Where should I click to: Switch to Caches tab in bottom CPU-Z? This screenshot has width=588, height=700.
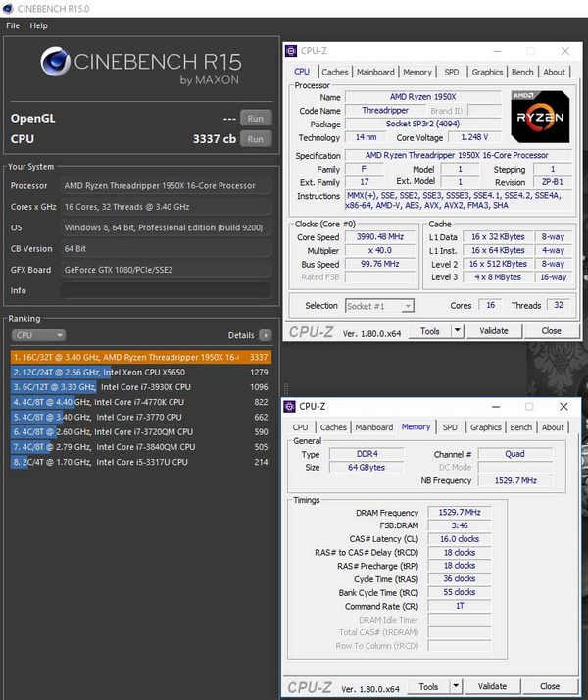coord(333,427)
